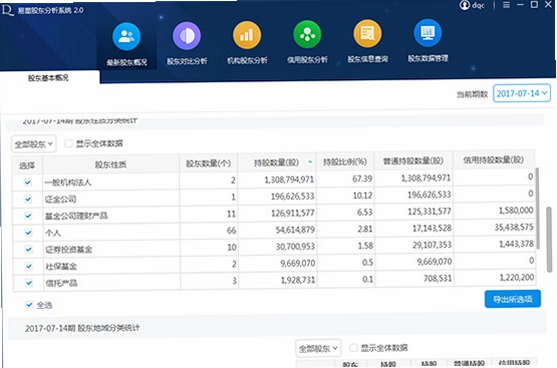Close the application window
The height and width of the screenshot is (368, 557).
click(x=548, y=4)
